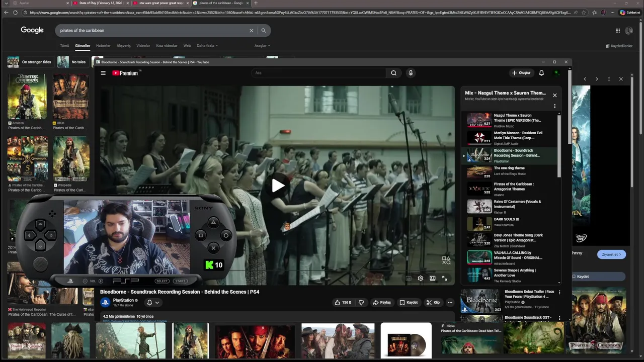The image size is (644, 362).
Task: Open YouTube notifications bell
Action: pyautogui.click(x=541, y=73)
